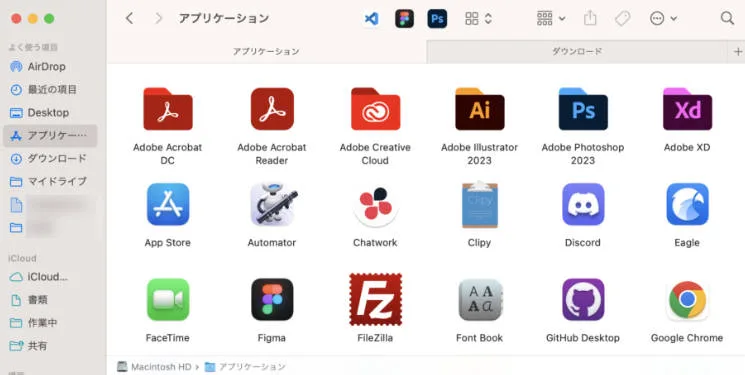This screenshot has height=375, width=745.
Task: Select the FileZilla app icon
Action: [375, 299]
